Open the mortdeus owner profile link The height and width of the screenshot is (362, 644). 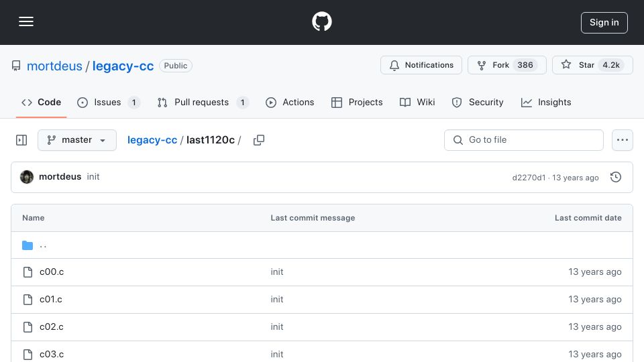coord(54,66)
